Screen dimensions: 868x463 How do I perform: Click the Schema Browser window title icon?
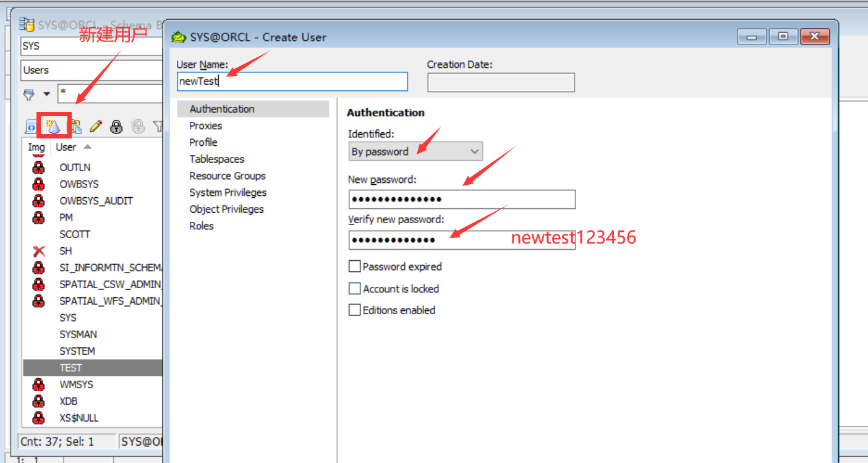(27, 24)
